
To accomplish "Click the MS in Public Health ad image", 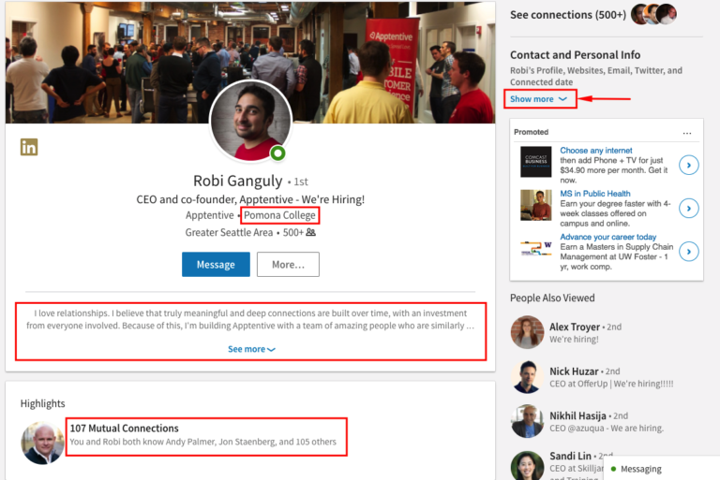I will (536, 205).
